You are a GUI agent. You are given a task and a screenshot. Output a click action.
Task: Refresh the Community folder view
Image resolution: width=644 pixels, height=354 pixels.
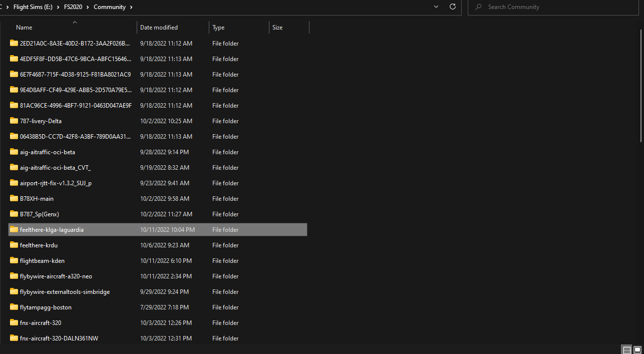point(453,7)
